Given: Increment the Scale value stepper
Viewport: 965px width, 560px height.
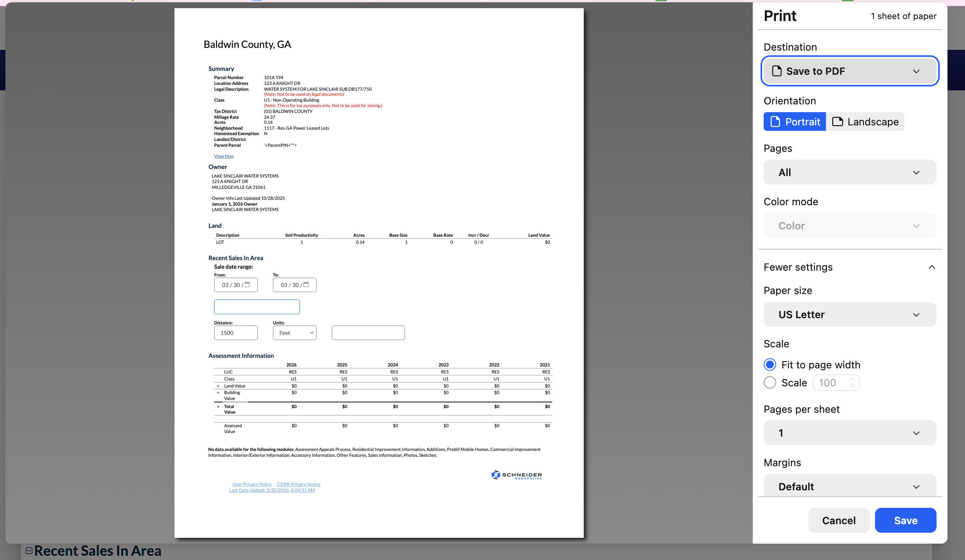Looking at the screenshot, I should [852, 379].
